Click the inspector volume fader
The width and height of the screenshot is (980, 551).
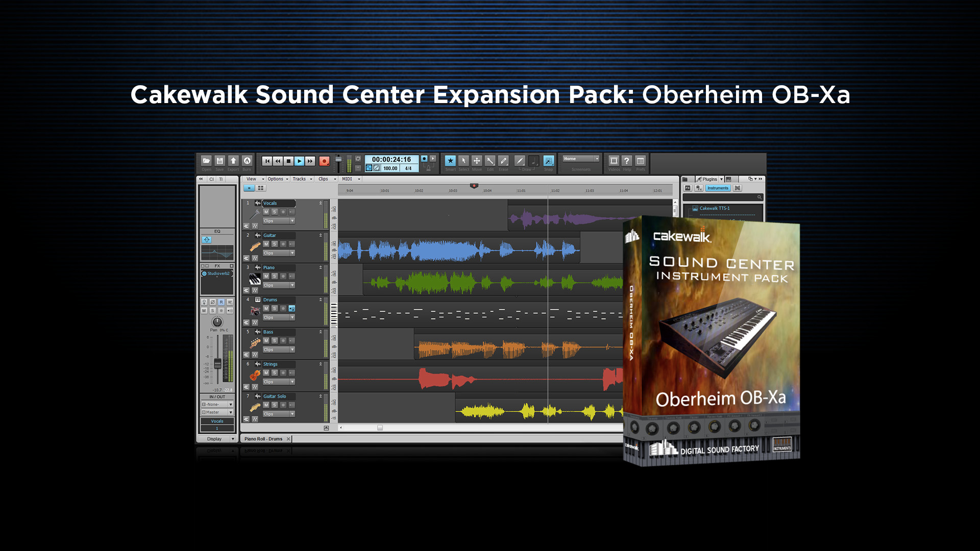coord(218,364)
